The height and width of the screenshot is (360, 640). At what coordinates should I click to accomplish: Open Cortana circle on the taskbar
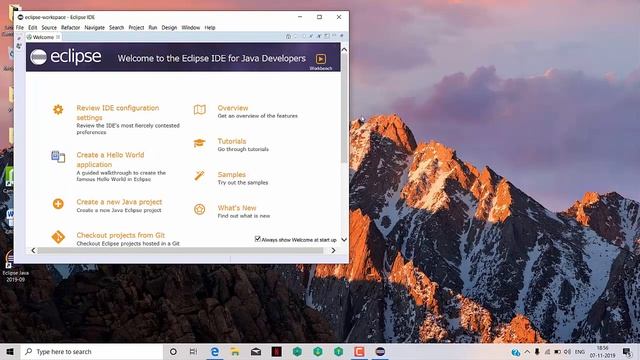173,351
